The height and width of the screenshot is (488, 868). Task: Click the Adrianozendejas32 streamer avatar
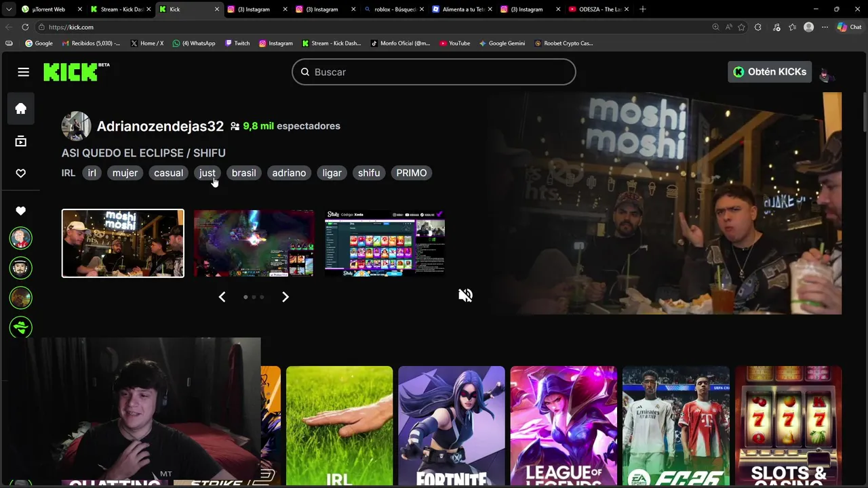76,126
